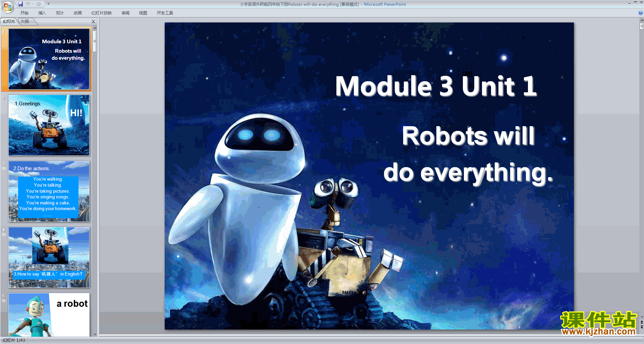Open the 设计 ribbon tab

point(60,13)
